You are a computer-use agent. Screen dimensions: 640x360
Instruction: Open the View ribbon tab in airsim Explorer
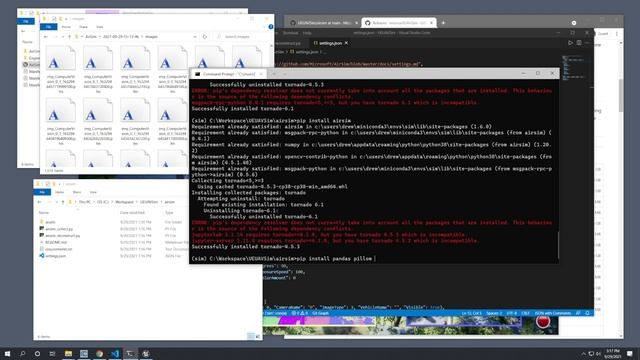(x=93, y=192)
